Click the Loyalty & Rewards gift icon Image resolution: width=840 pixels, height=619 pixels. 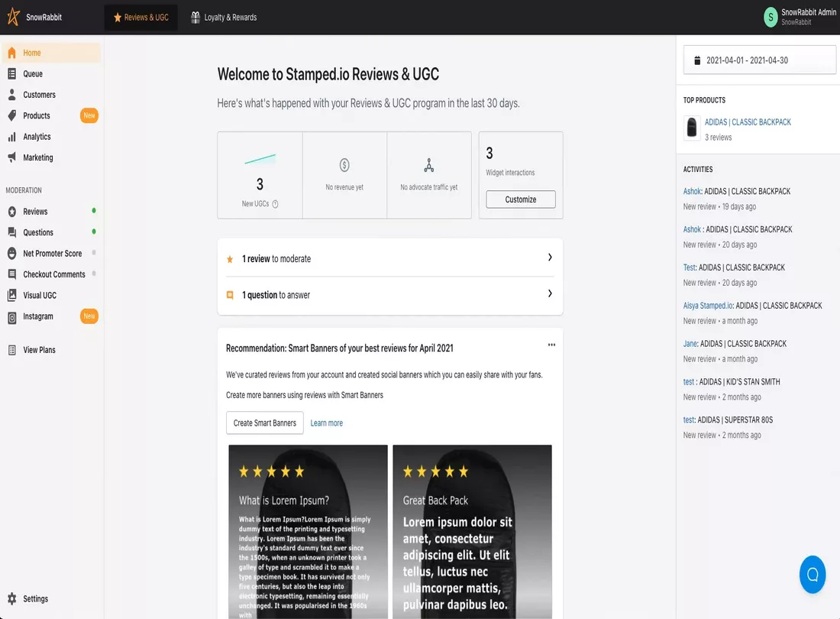click(195, 17)
